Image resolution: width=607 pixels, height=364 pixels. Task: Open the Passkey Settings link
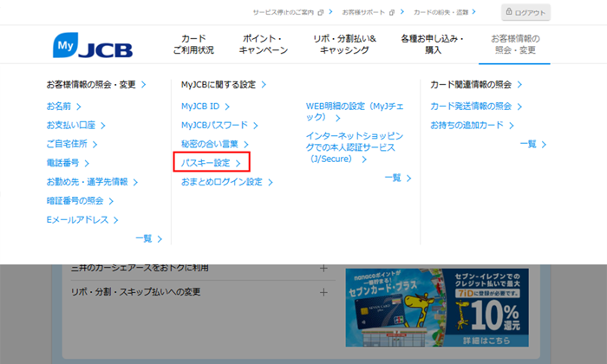pos(210,162)
